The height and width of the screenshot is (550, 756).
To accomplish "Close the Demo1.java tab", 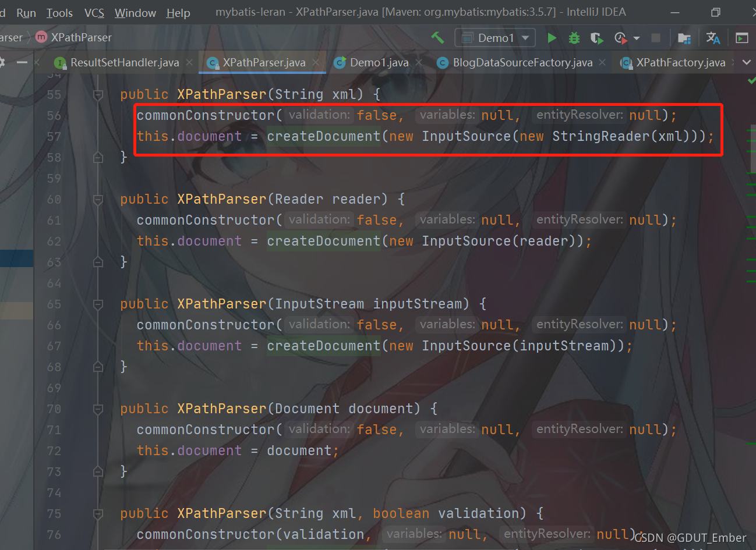I will point(419,62).
